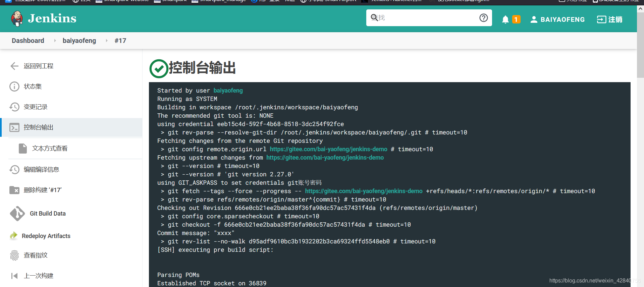
Task: Click the green success checkmark icon
Action: 159,69
